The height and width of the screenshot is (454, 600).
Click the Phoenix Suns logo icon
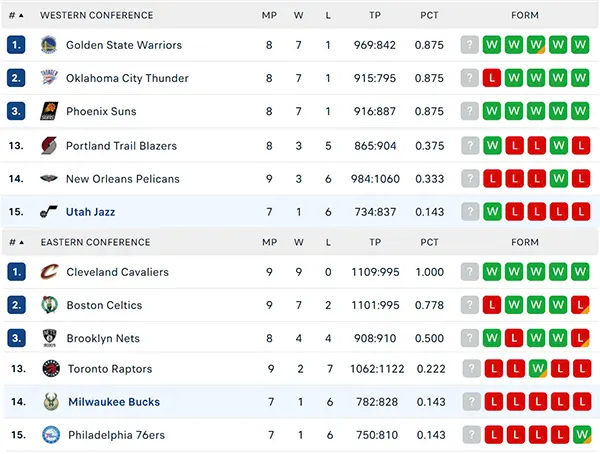tap(49, 111)
